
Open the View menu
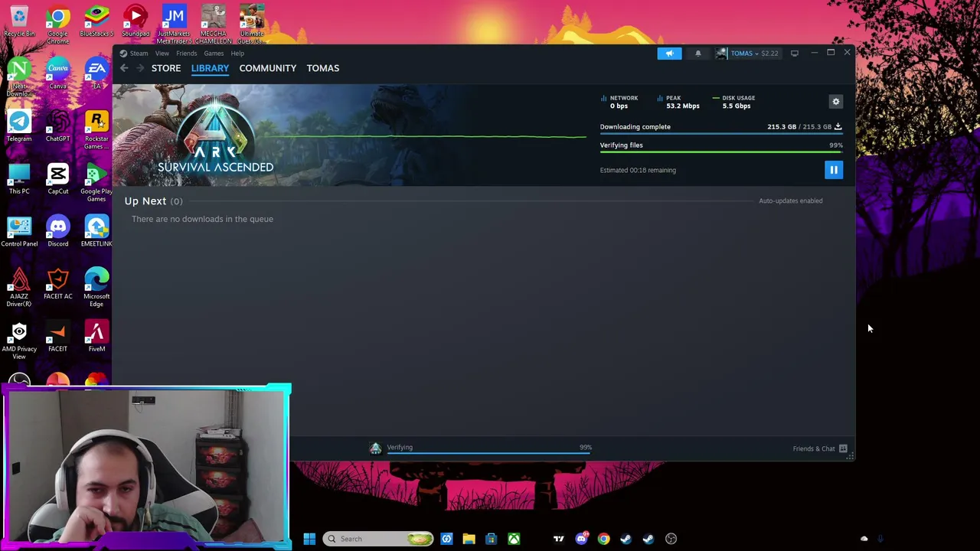click(x=162, y=54)
